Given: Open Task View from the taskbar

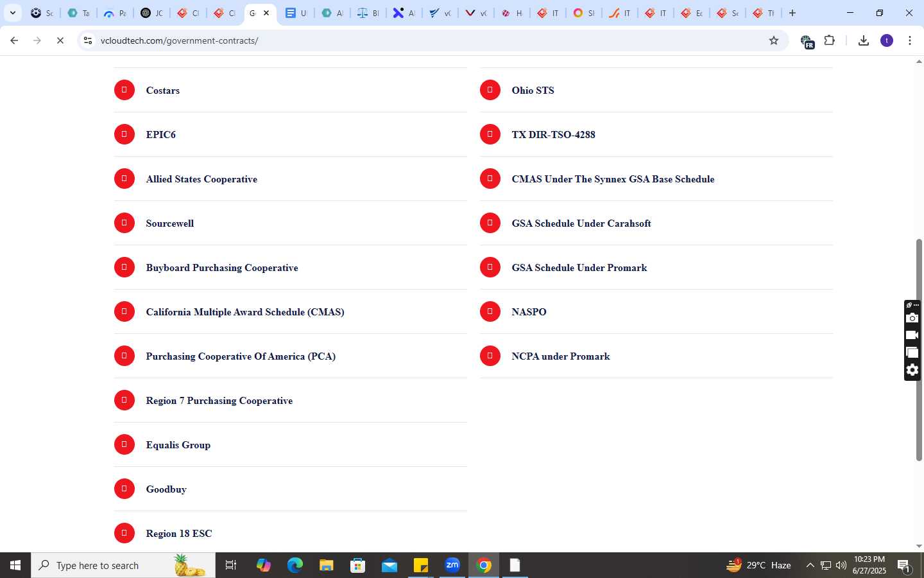Looking at the screenshot, I should pos(231,565).
